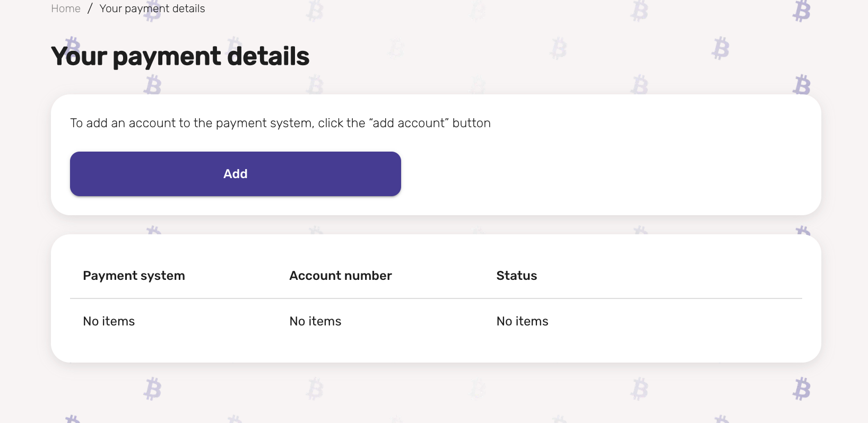Click 'No items' under Status column
Screen dimensions: 868x423
click(x=522, y=321)
